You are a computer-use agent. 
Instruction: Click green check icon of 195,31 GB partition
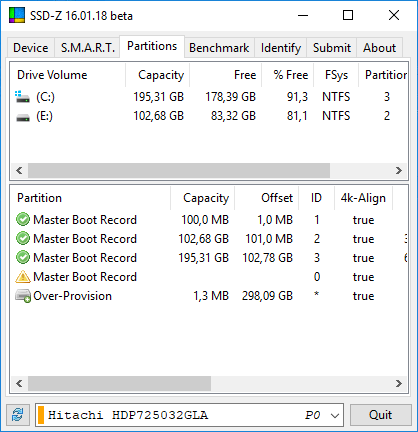click(23, 257)
